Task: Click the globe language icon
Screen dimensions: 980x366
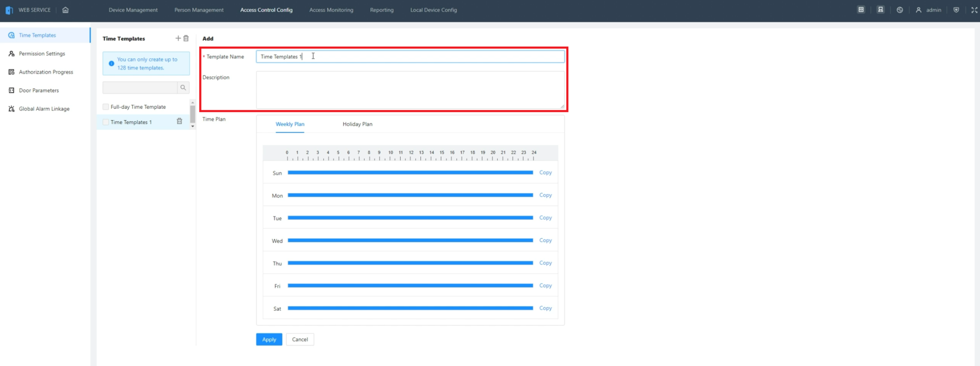Action: pos(900,10)
